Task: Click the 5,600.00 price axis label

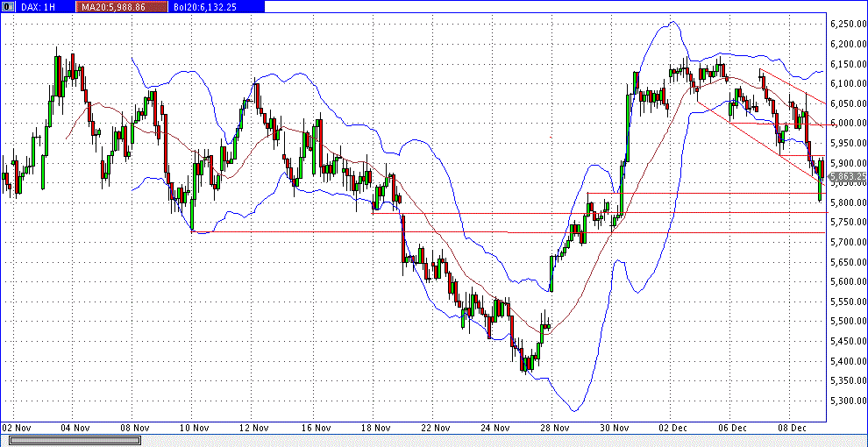Action: tap(849, 281)
